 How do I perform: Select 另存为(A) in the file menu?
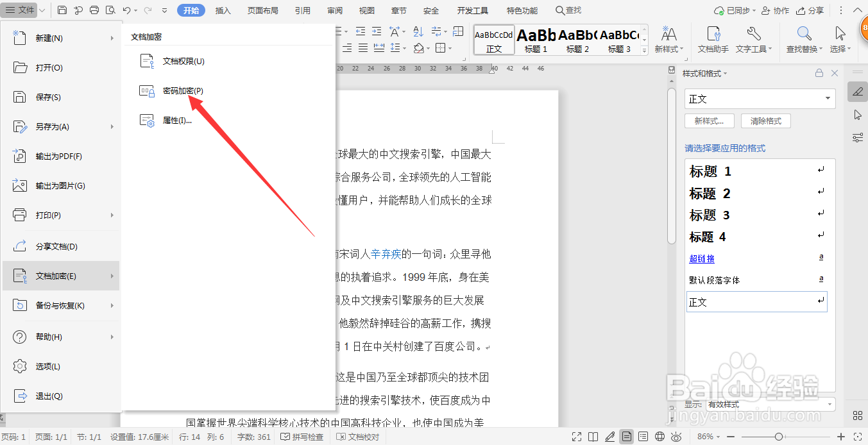click(62, 126)
